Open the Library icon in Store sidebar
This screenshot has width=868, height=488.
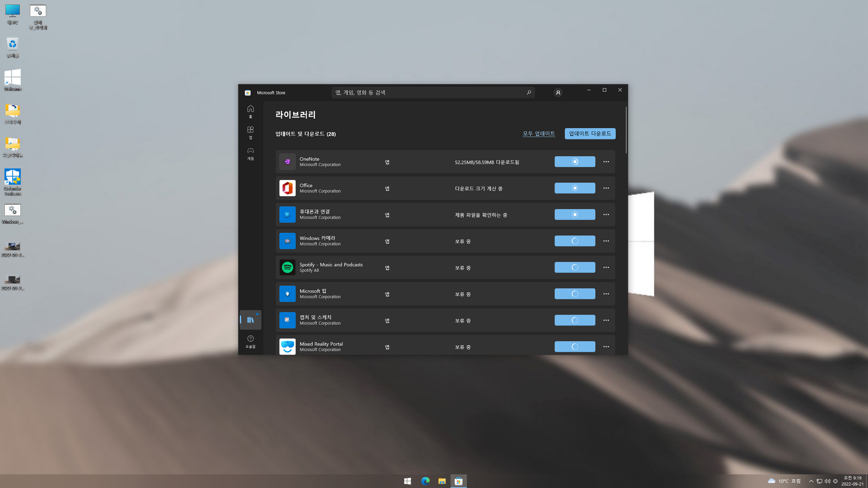[250, 320]
